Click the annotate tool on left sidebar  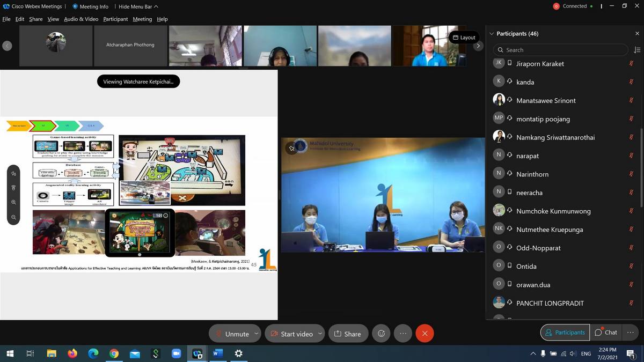click(x=14, y=174)
